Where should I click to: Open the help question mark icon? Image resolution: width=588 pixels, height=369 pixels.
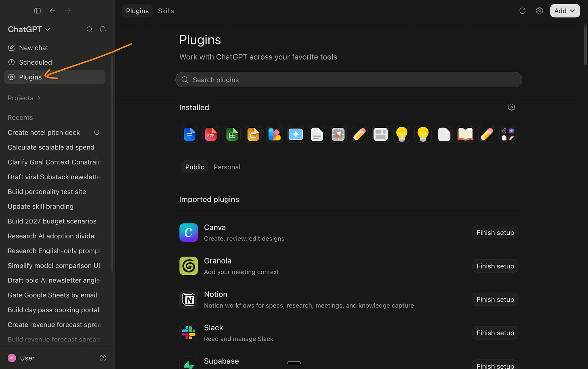(x=103, y=358)
